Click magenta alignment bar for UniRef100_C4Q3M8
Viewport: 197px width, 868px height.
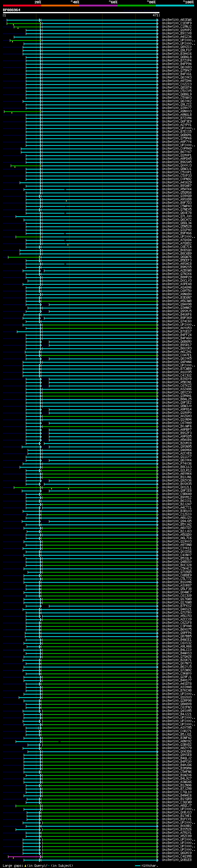[25, 857]
